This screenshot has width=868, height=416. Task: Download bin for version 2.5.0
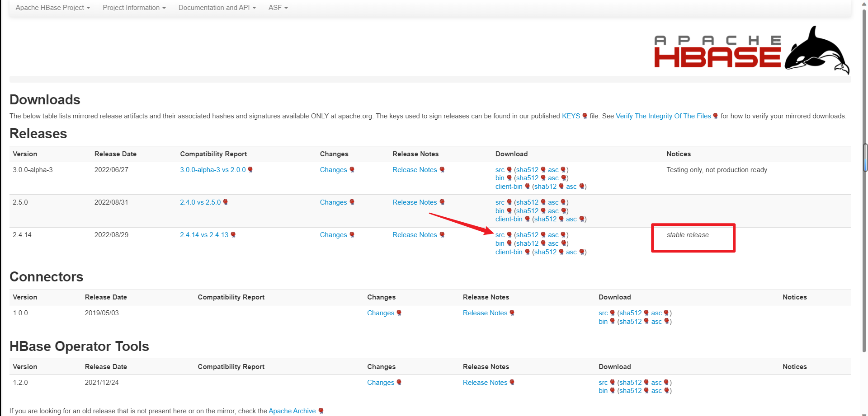500,211
